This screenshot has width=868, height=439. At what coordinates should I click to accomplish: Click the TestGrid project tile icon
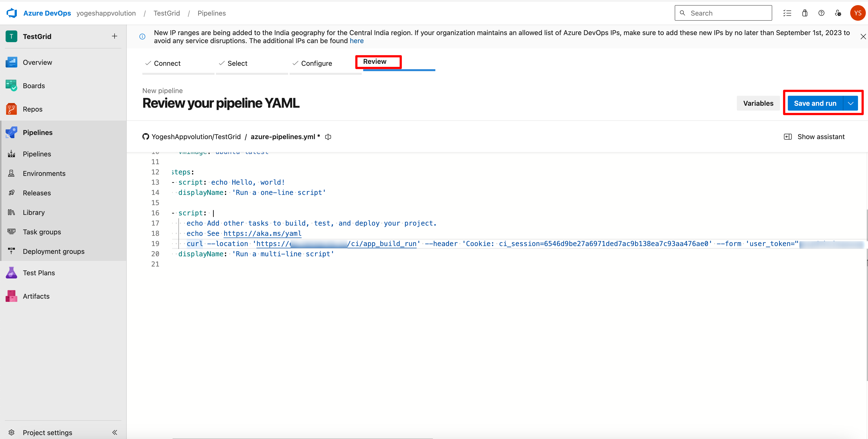[11, 36]
